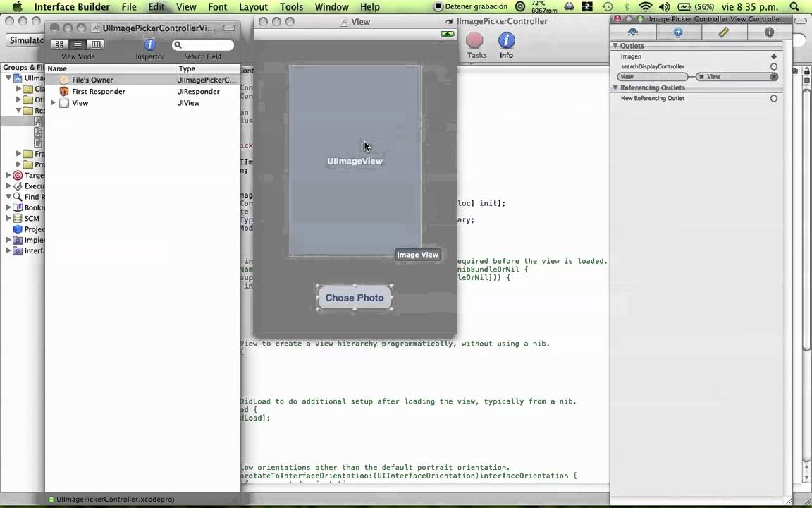The image size is (812, 508).
Task: Click the Time Machine menu bar icon
Action: tap(608, 7)
